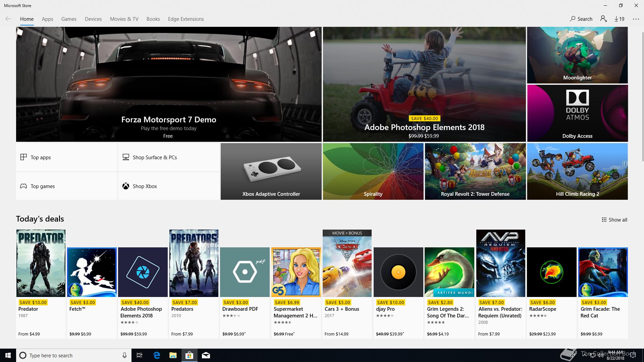Open the account sign-in icon
The height and width of the screenshot is (362, 644).
[604, 19]
